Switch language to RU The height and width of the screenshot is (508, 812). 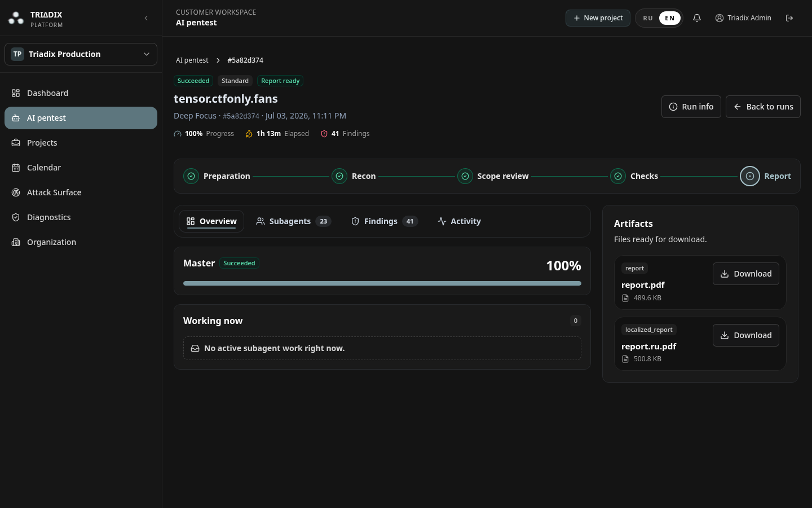[x=648, y=18]
